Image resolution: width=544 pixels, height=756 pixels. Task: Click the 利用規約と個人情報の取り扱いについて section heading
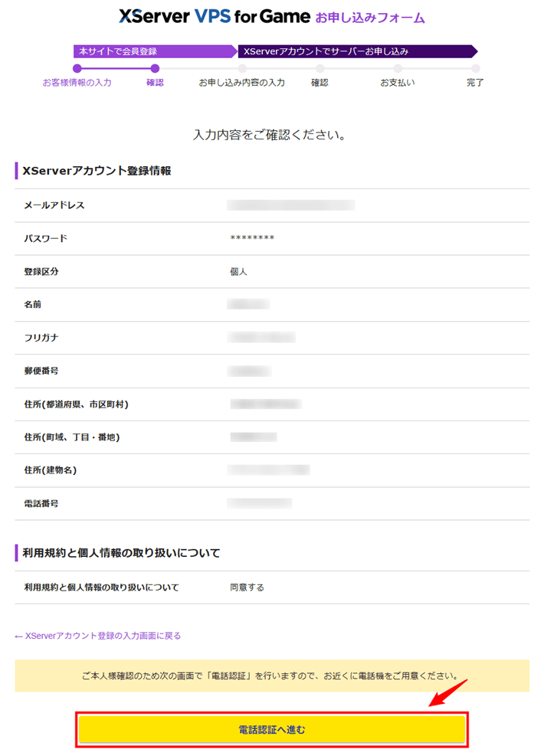[x=121, y=553]
